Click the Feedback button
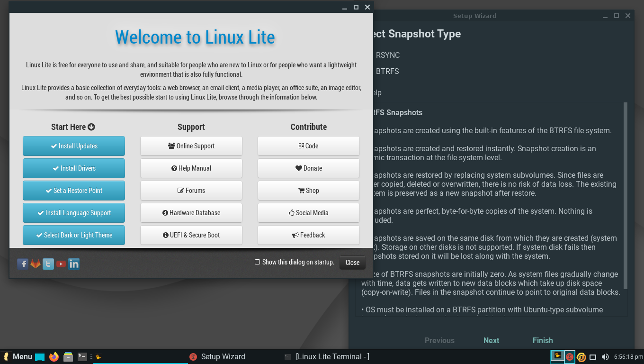The image size is (644, 364). point(309,235)
